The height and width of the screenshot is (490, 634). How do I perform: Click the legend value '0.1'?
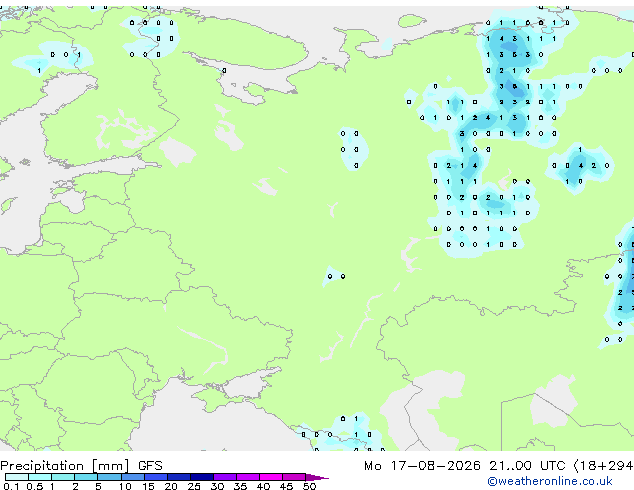(11, 486)
